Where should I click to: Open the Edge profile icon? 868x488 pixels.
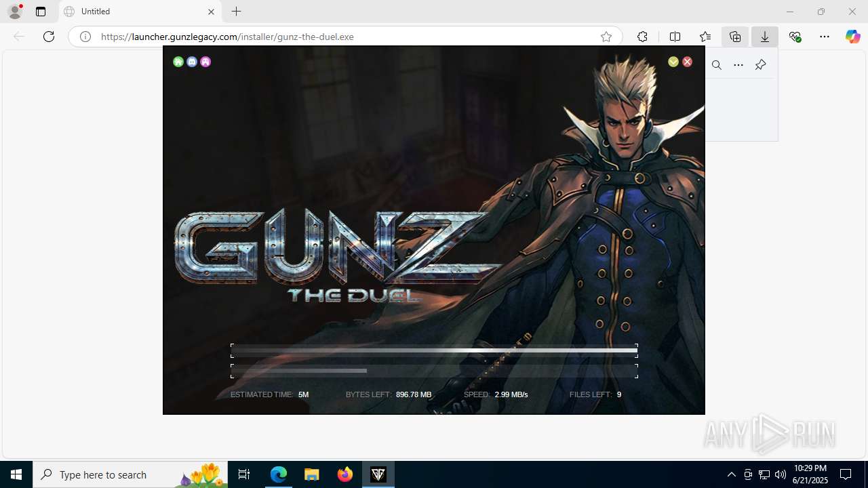pyautogui.click(x=15, y=12)
